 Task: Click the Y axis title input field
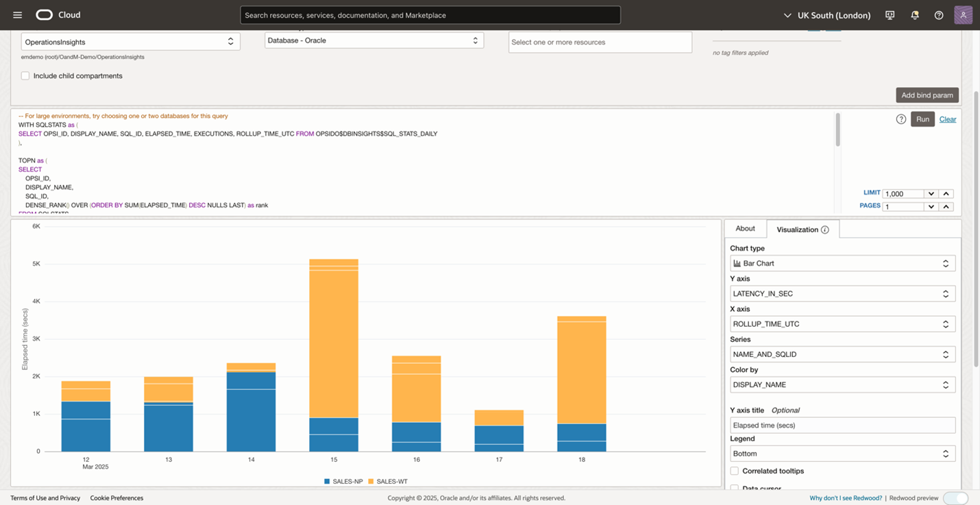click(x=842, y=426)
